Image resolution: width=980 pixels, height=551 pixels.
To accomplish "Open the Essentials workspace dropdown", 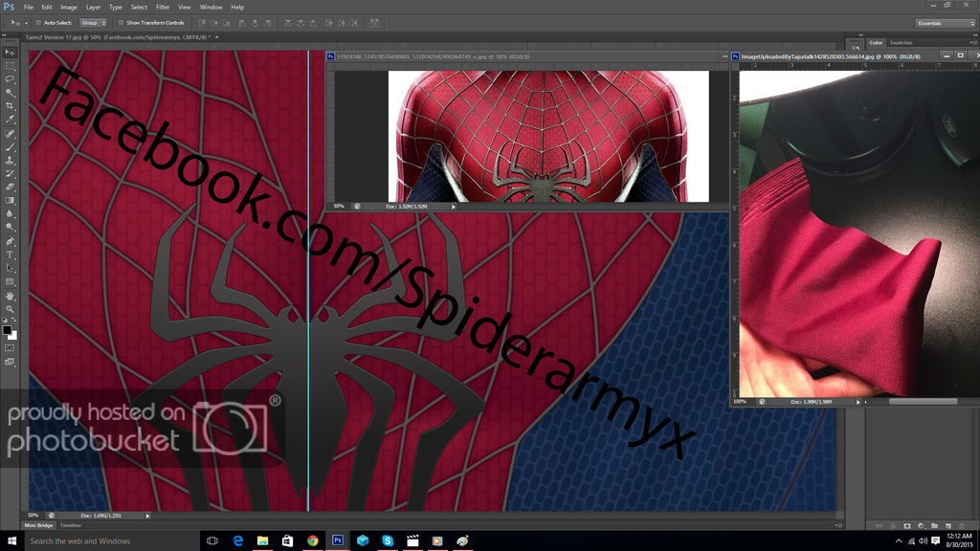I will pyautogui.click(x=945, y=23).
